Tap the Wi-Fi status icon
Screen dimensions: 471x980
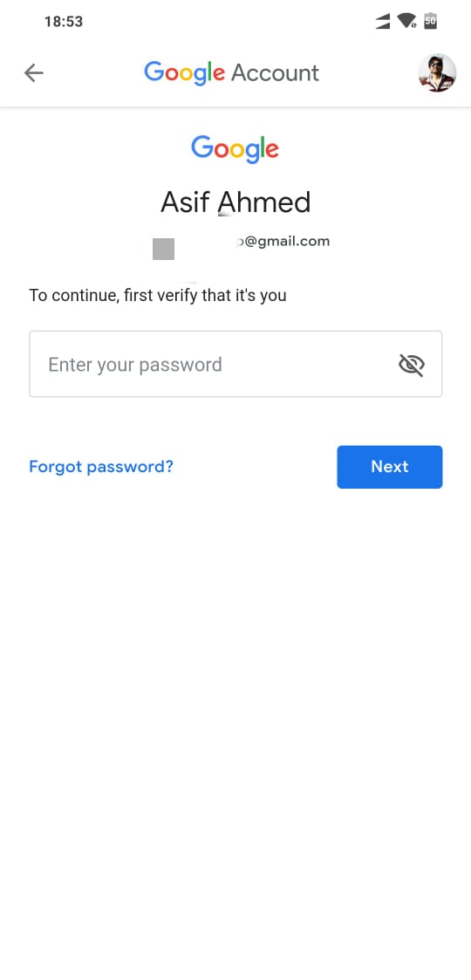[406, 21]
